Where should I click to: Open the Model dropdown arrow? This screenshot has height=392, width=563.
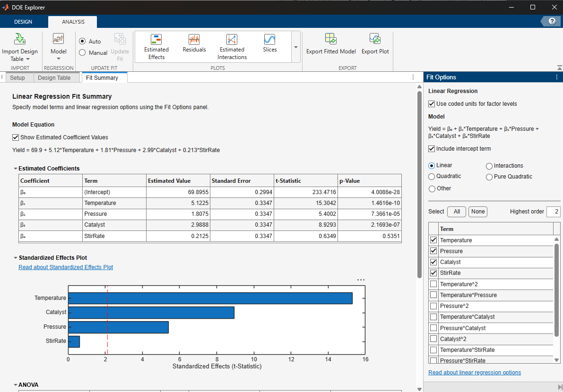pyautogui.click(x=58, y=59)
